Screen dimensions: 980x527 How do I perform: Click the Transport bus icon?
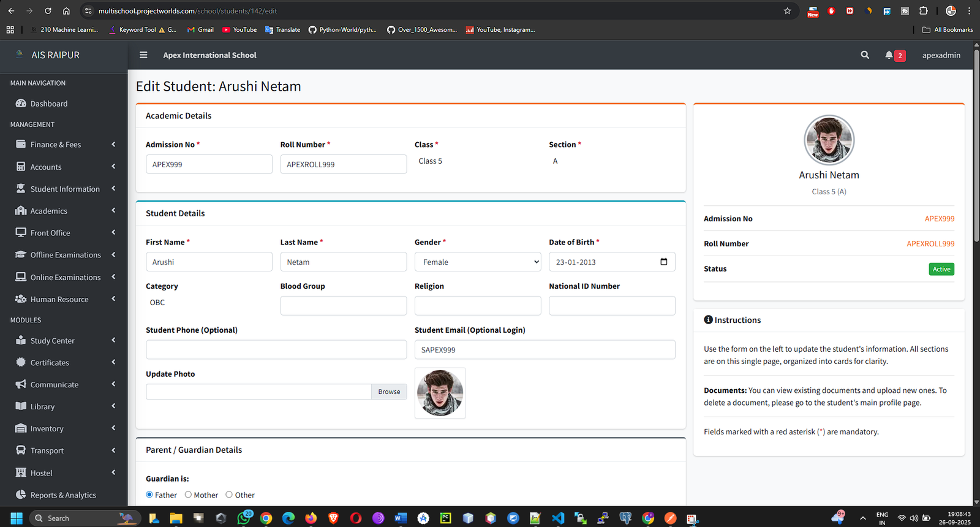coord(21,450)
